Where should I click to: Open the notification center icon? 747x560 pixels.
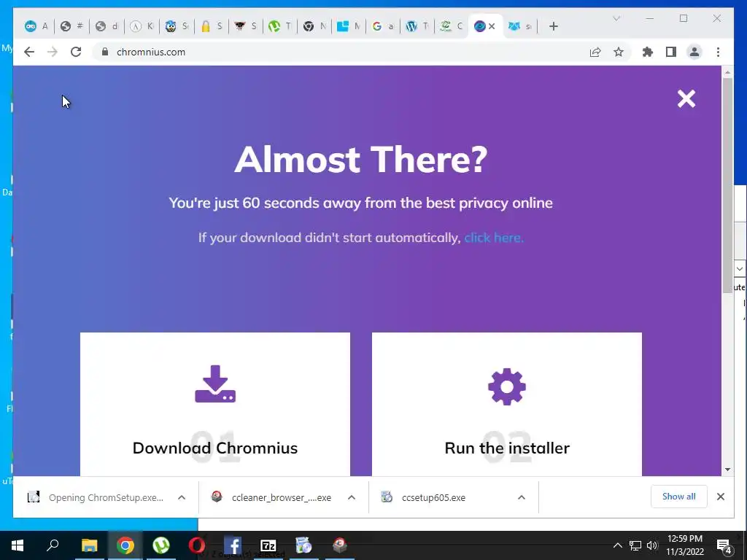pos(724,545)
